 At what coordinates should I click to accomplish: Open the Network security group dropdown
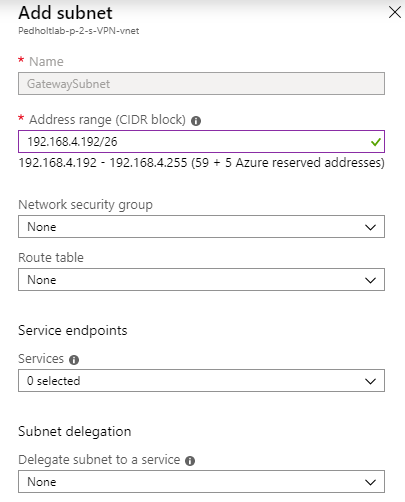tap(201, 227)
